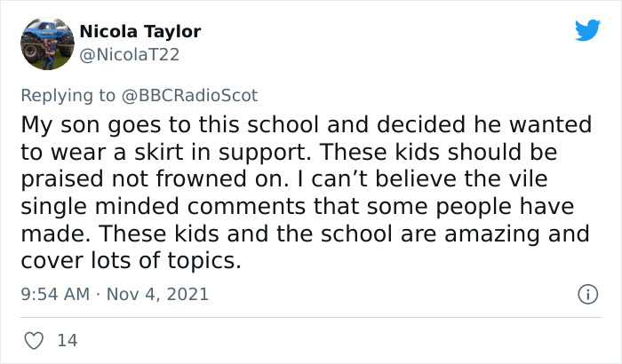The width and height of the screenshot is (622, 364).
Task: Click the Nov 4, 2021 date
Action: (158, 293)
